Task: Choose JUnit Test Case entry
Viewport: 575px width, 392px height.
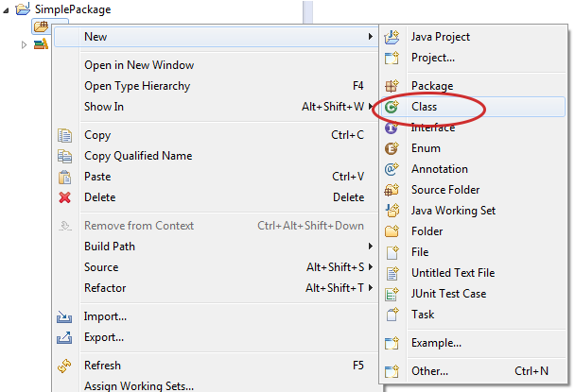Action: coord(473,294)
